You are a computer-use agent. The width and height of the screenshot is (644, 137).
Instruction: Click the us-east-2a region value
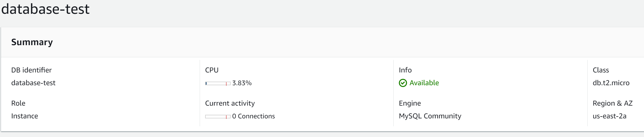pos(609,116)
